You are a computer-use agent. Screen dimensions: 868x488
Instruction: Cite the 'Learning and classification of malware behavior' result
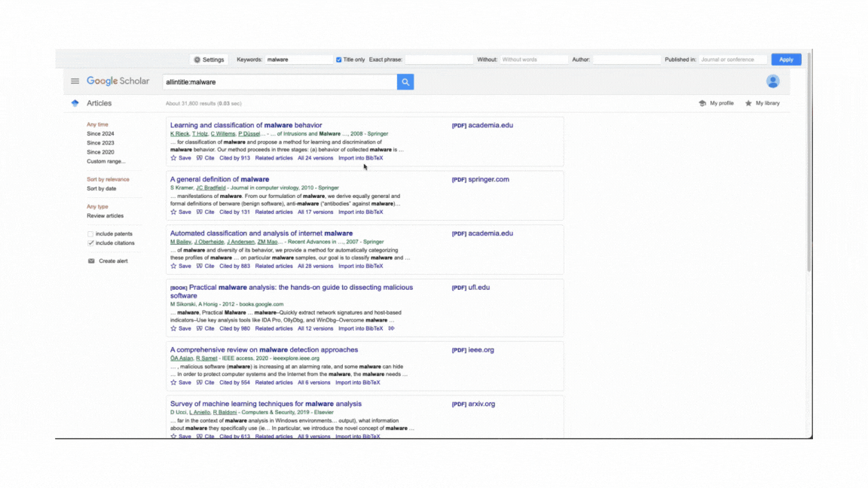click(x=206, y=158)
